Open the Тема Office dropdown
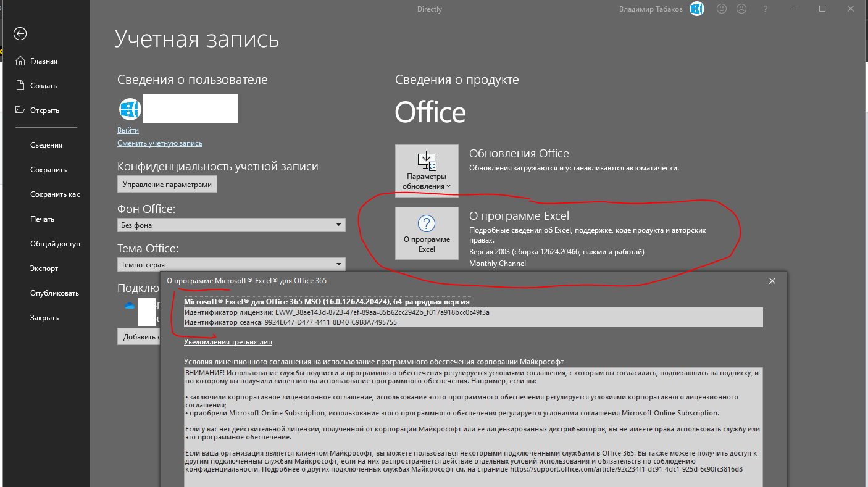Screen dimensions: 868x487 232,264
